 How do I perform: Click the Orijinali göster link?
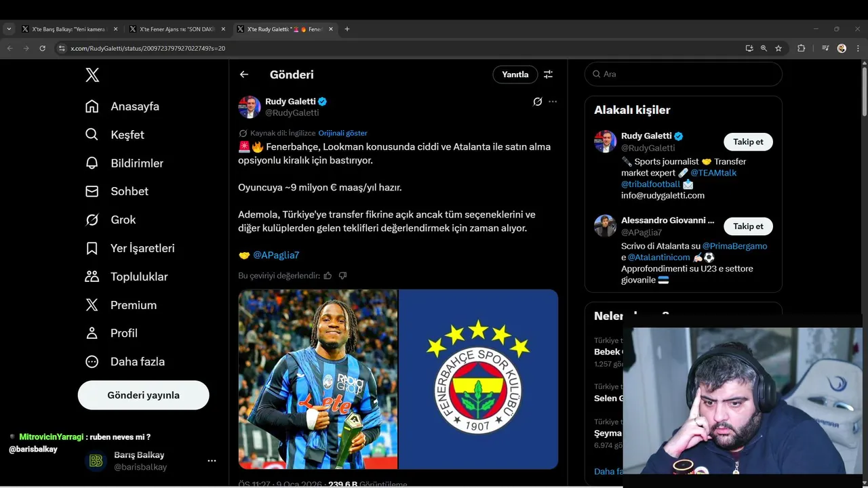(x=342, y=134)
